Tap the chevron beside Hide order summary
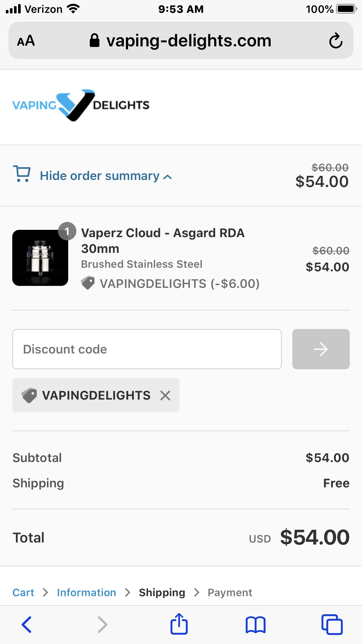 coord(168,177)
